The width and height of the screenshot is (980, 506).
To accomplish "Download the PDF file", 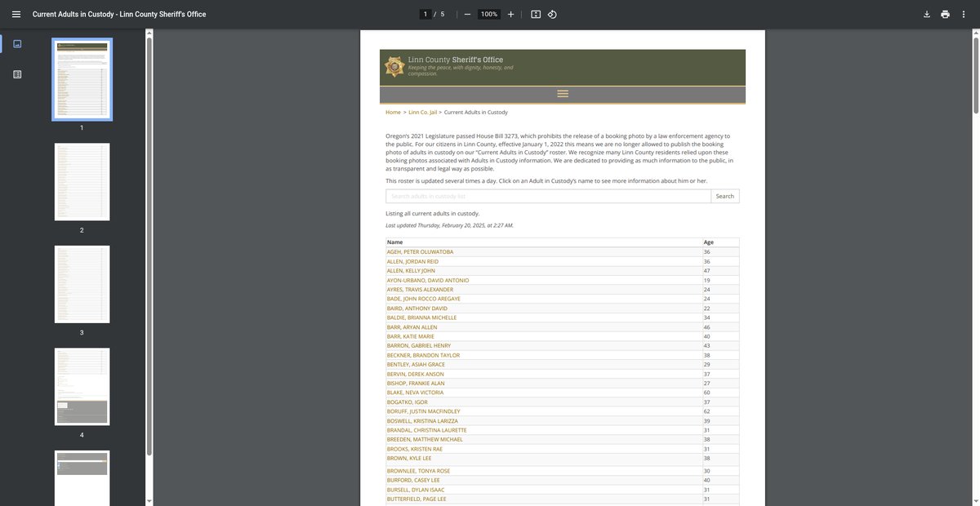I will point(927,14).
